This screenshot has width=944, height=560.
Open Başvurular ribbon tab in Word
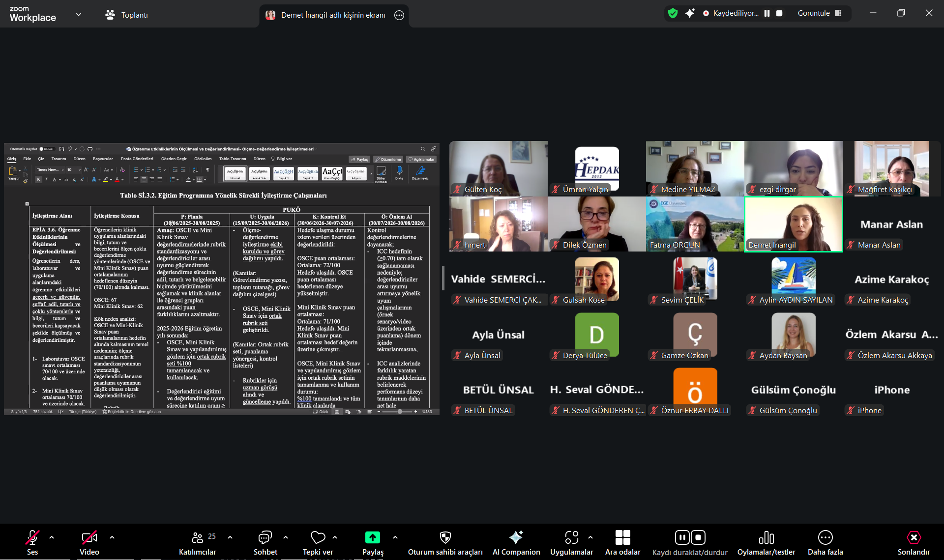tap(103, 159)
